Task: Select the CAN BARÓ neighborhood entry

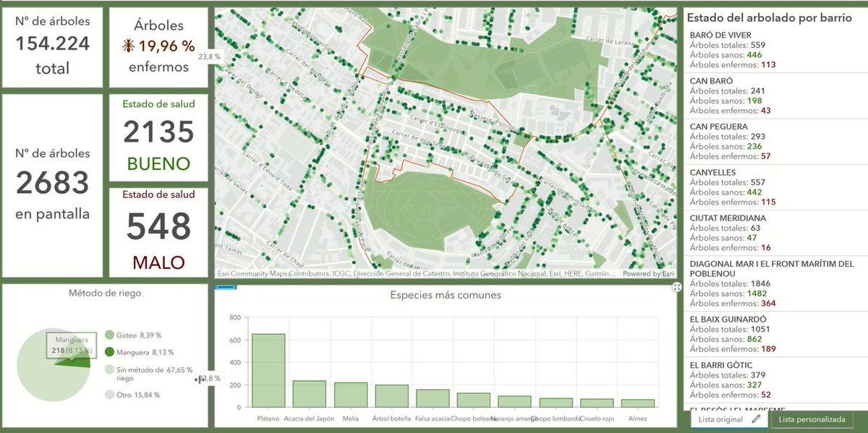Action: 774,95
